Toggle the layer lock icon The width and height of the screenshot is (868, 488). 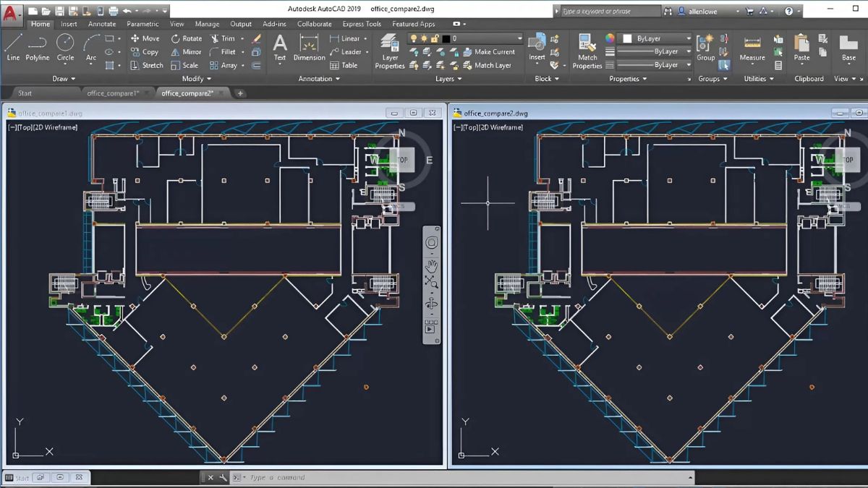click(434, 38)
